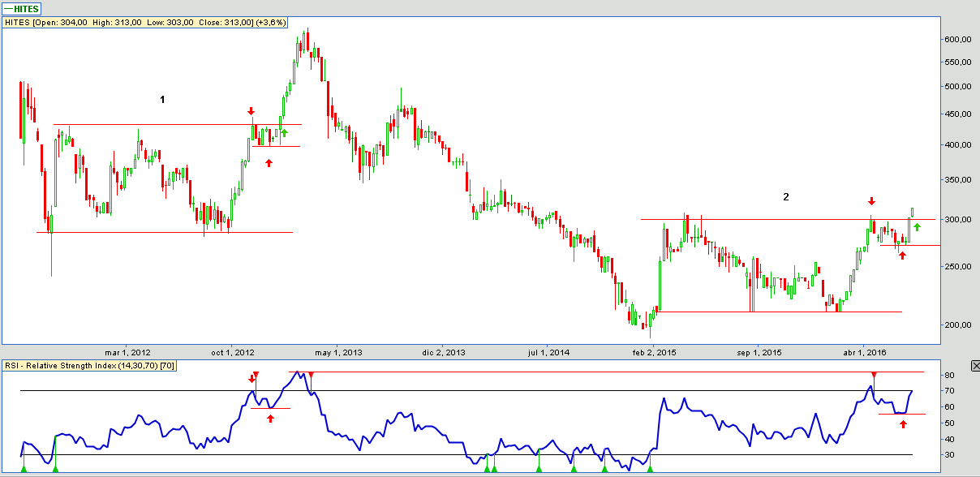980x477 pixels.
Task: Click the 300,00 price axis label
Action: pyautogui.click(x=957, y=220)
